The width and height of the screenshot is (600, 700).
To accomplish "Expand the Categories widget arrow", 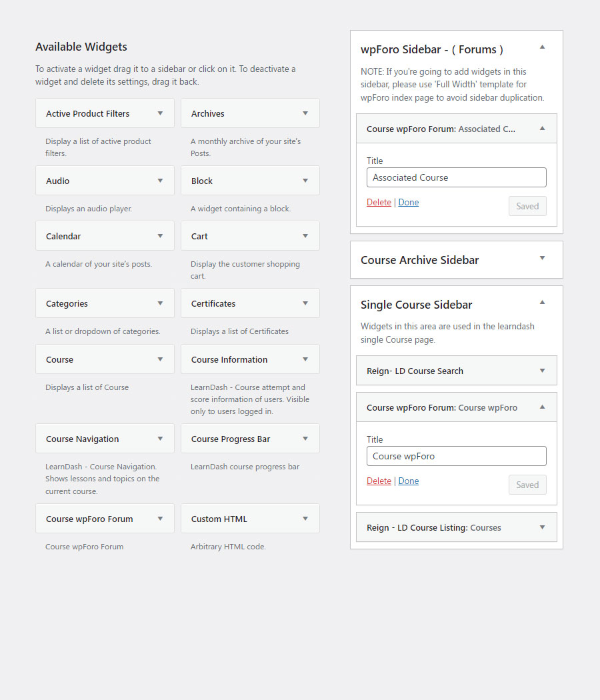I will click(x=160, y=303).
